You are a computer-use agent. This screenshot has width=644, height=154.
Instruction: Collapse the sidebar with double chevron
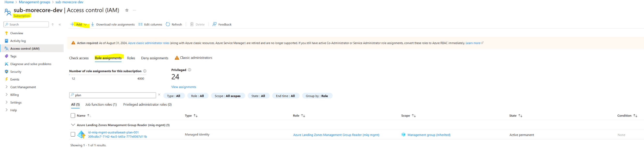click(x=60, y=24)
